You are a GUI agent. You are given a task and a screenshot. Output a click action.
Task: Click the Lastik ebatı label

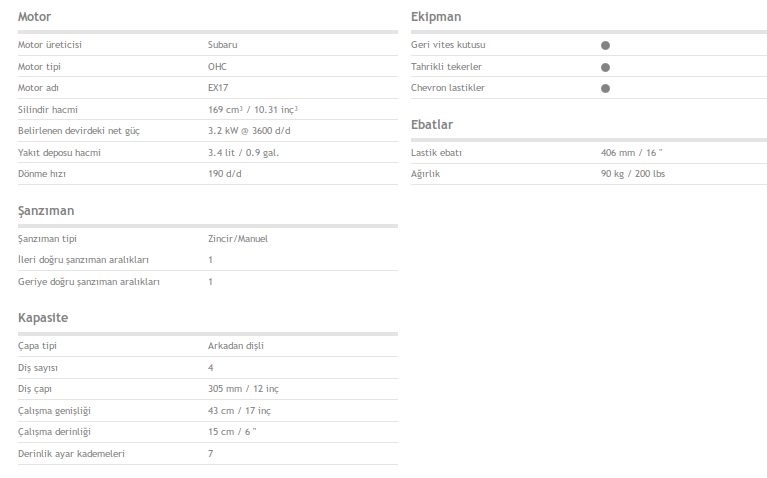click(x=436, y=153)
